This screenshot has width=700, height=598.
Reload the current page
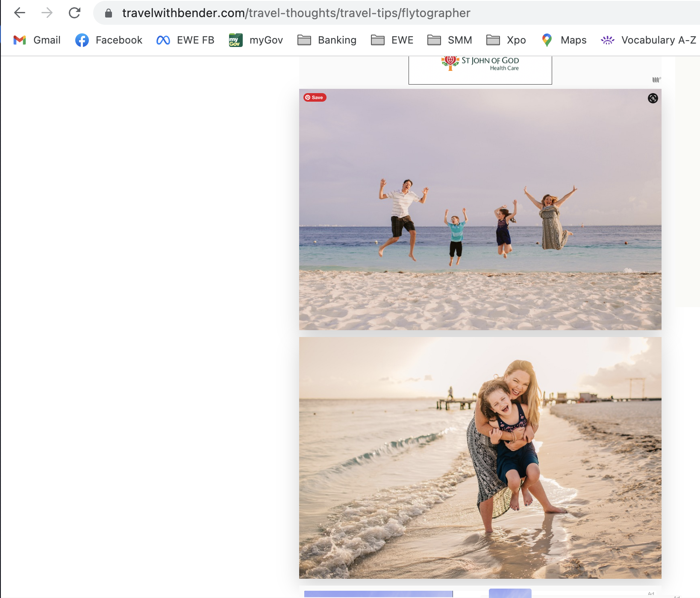click(x=75, y=13)
